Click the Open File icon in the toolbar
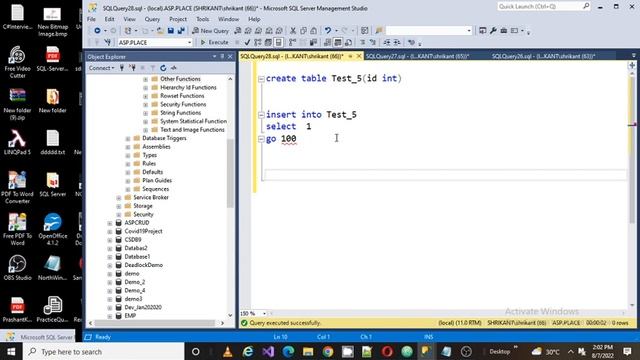640x360 pixels. (x=160, y=31)
